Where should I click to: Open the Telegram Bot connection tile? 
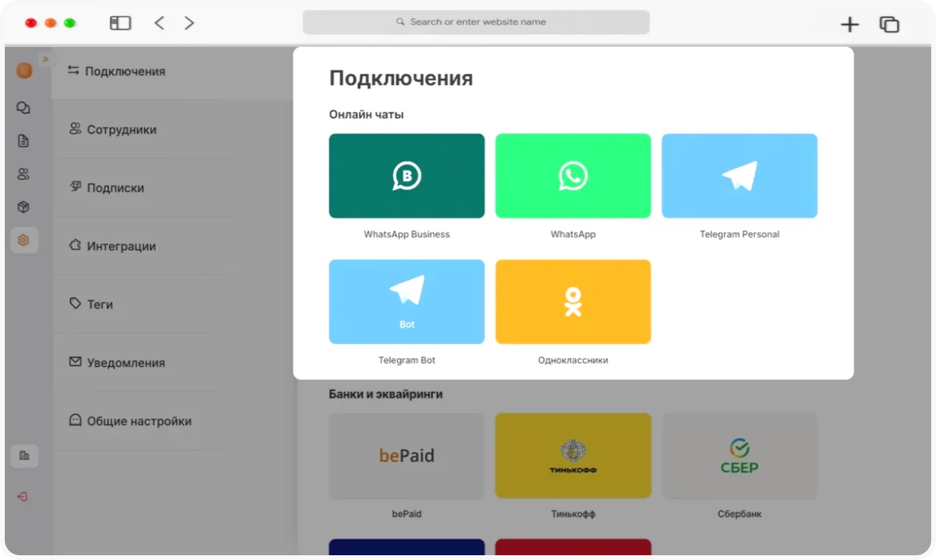(x=407, y=302)
